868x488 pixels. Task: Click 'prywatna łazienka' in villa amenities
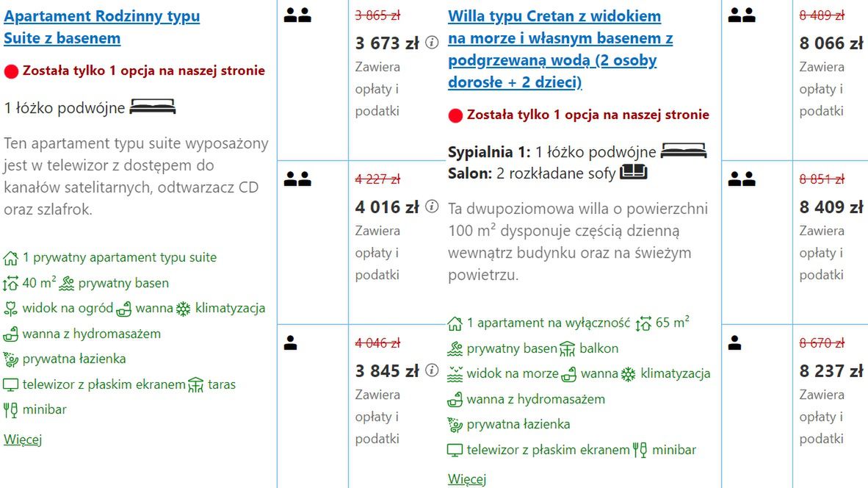[x=518, y=424]
